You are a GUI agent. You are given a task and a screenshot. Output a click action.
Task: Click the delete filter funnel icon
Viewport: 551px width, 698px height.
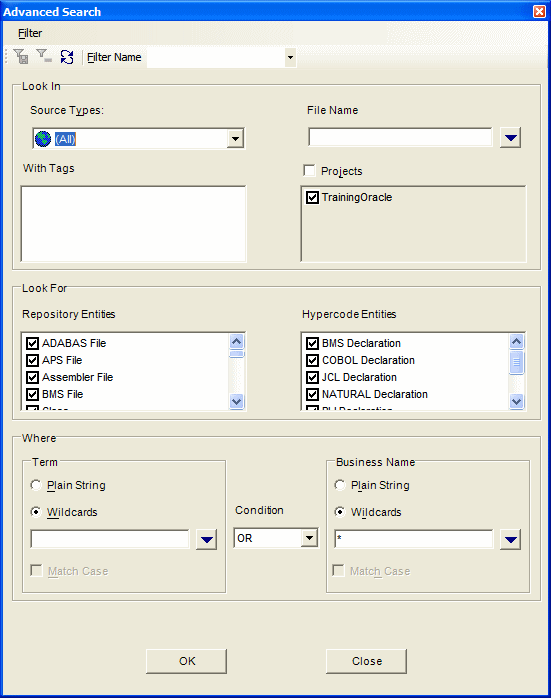pyautogui.click(x=44, y=56)
